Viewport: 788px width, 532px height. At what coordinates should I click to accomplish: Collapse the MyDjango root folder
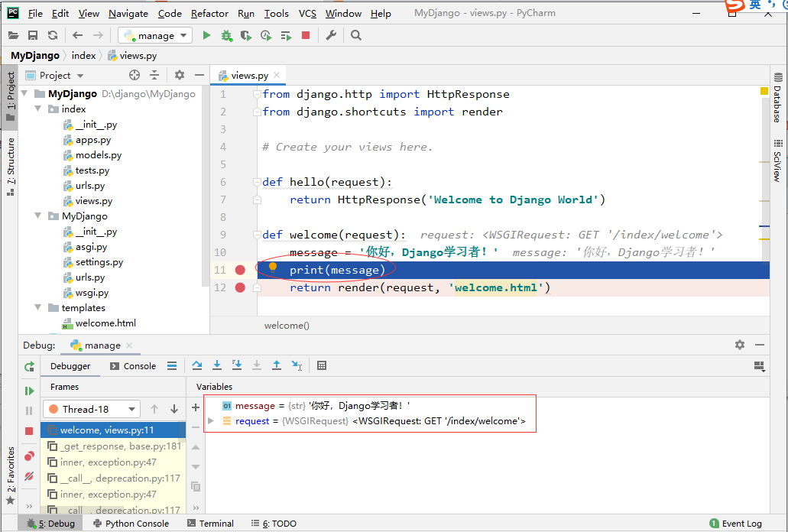(24, 93)
